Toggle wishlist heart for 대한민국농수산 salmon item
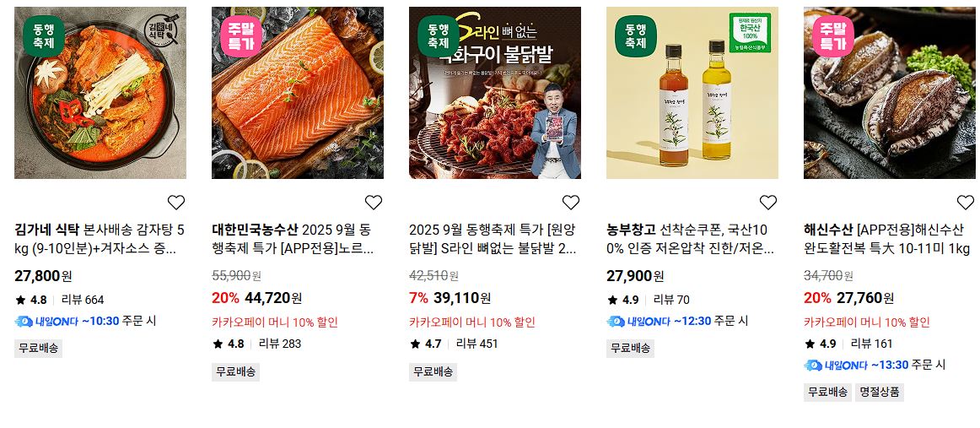 [x=373, y=202]
